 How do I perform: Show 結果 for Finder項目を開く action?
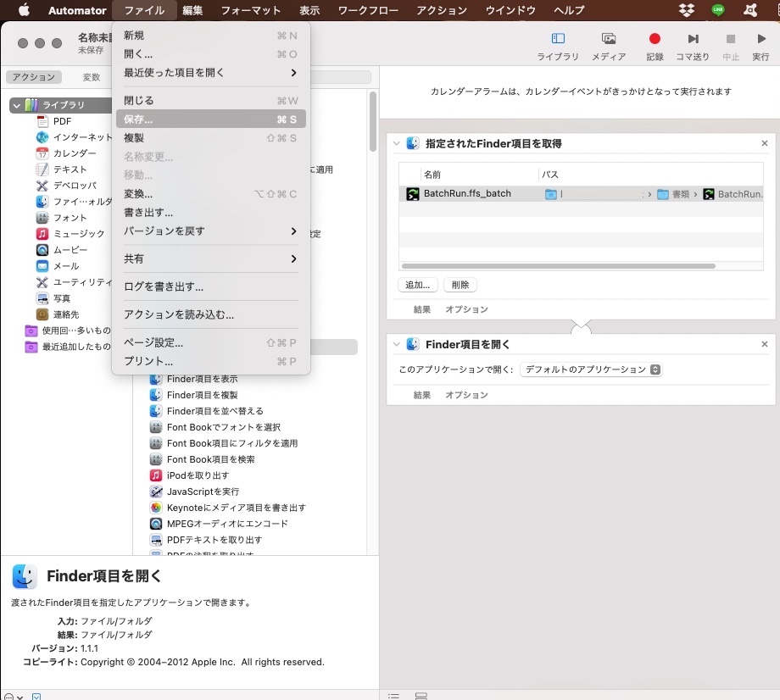click(x=422, y=395)
